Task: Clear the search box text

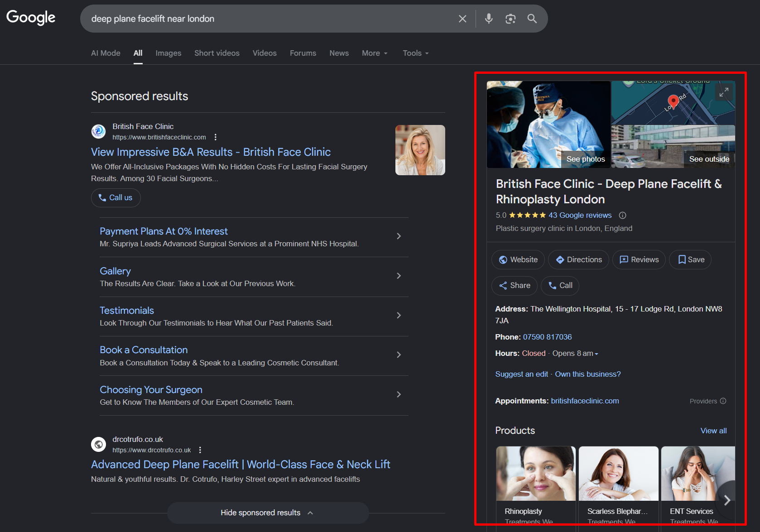Action: 462,19
